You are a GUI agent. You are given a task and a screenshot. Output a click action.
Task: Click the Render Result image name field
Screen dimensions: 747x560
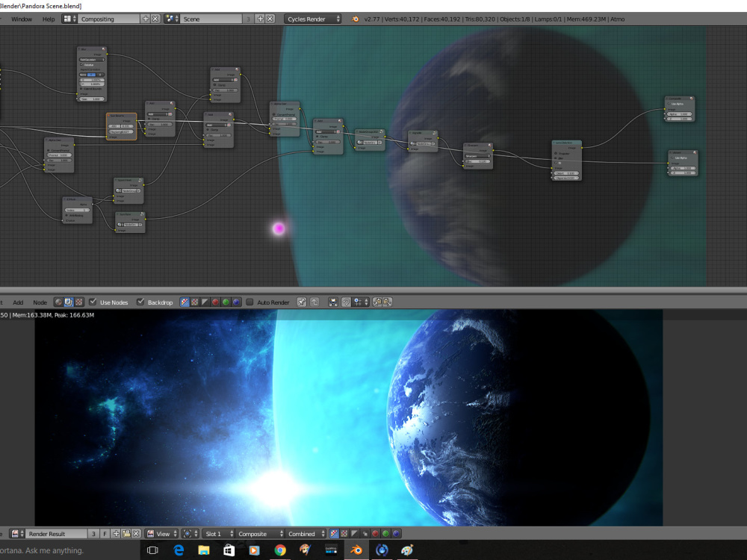56,534
